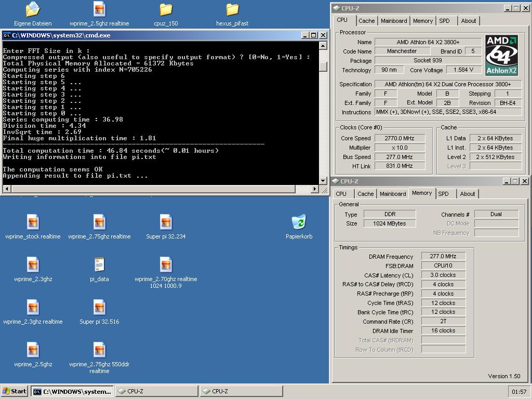
Task: Click the Multiplier value x 10.0
Action: point(400,148)
